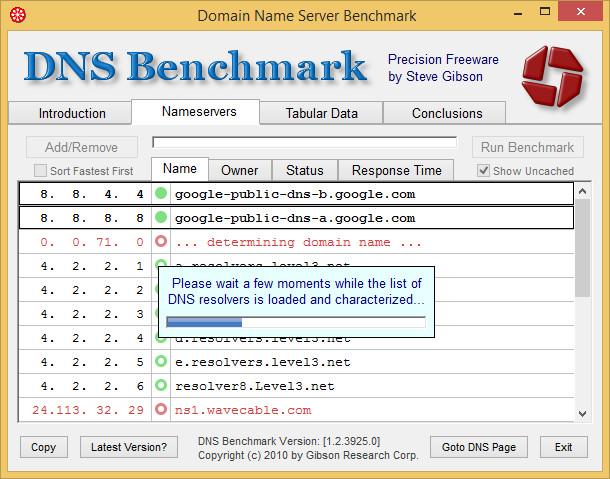Switch to the Introduction tab
610x479 pixels.
70,113
